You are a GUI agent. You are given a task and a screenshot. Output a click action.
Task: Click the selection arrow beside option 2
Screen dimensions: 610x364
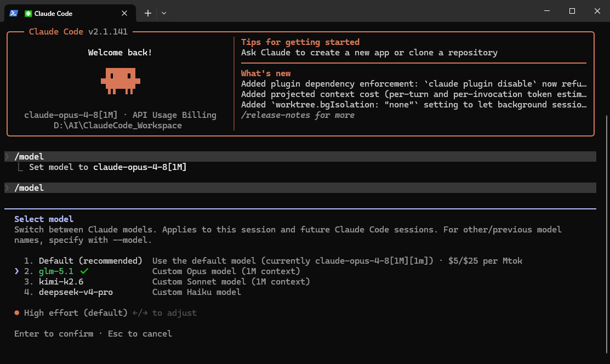tap(17, 271)
